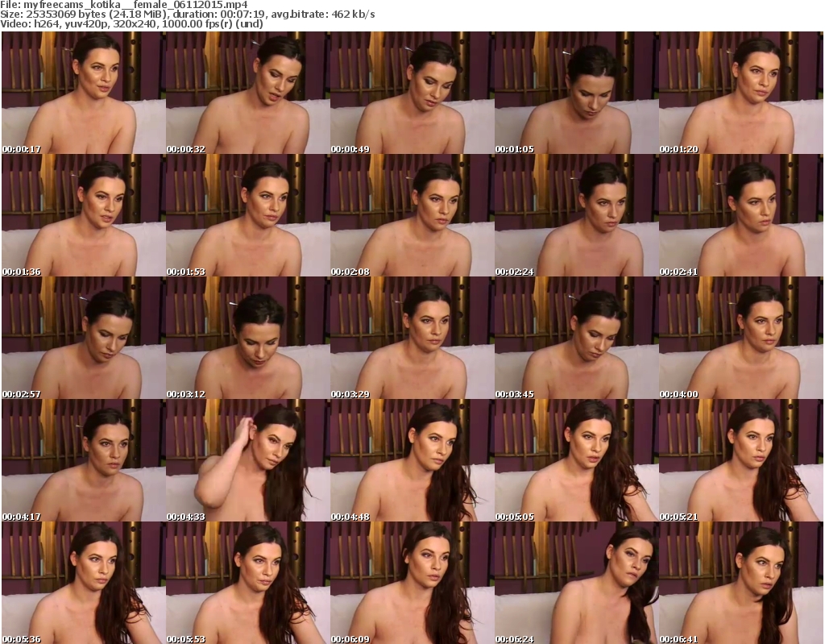Choose the frame stamped 00:04:17
This screenshot has width=825, height=644.
click(x=84, y=460)
